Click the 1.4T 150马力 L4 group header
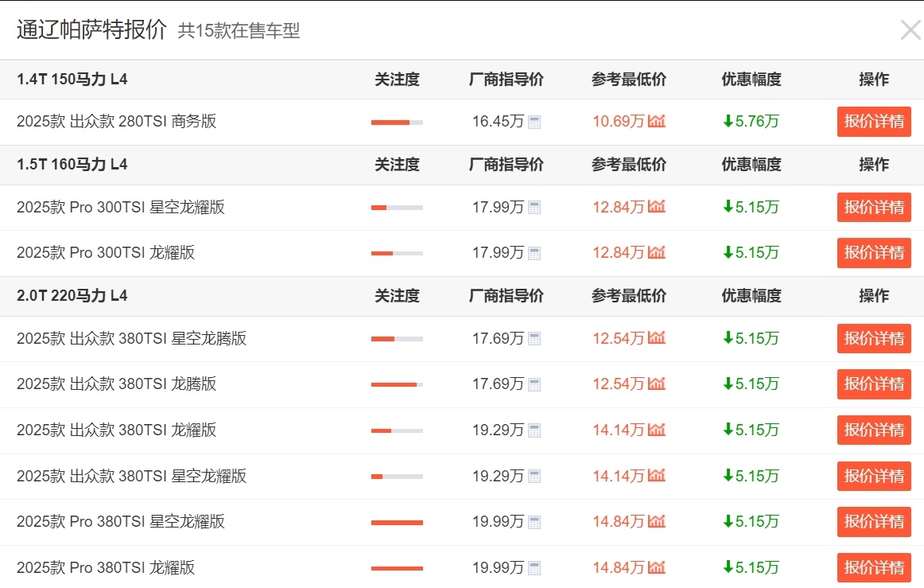The width and height of the screenshot is (924, 588). pos(72,79)
